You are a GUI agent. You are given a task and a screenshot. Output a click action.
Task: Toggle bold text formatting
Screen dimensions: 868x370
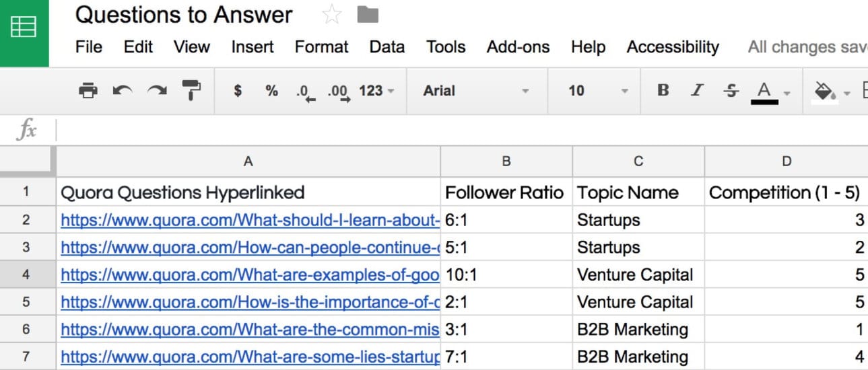click(663, 91)
